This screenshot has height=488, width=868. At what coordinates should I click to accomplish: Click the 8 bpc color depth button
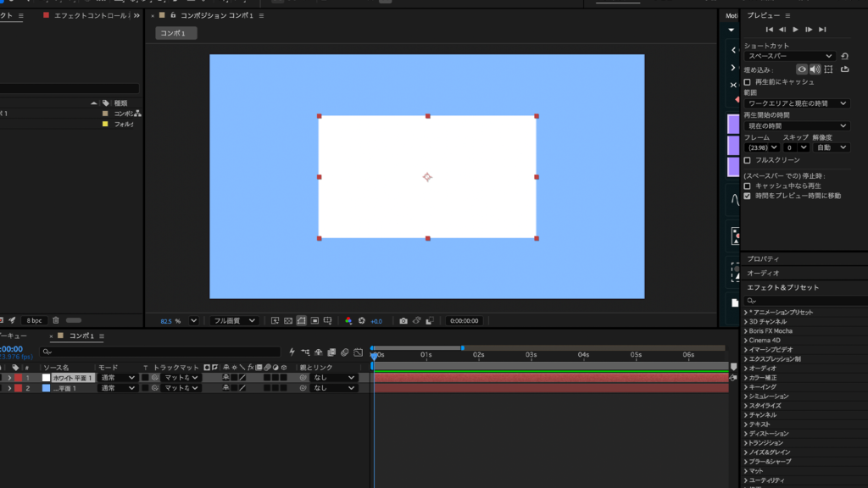pos(34,320)
